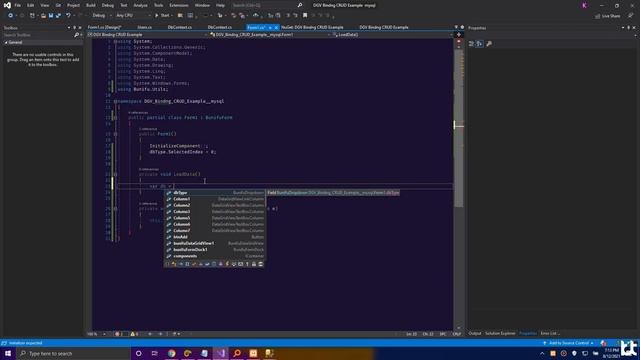This screenshot has height=360, width=640.
Task: Click the wrench Property Pages icon in Properties
Action: click(x=489, y=44)
